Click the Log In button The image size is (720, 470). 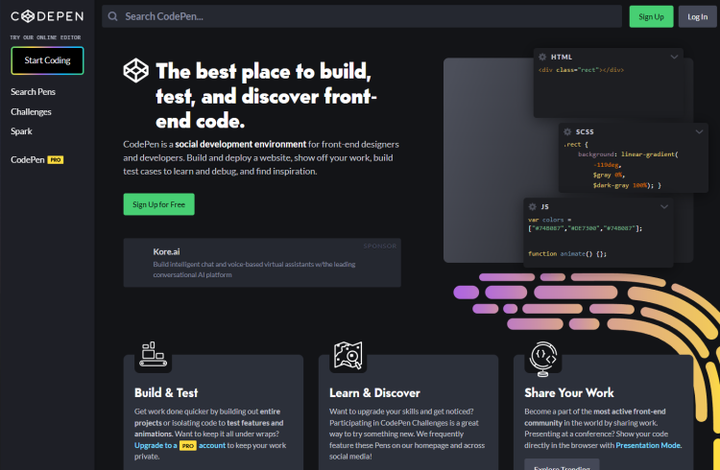698,17
